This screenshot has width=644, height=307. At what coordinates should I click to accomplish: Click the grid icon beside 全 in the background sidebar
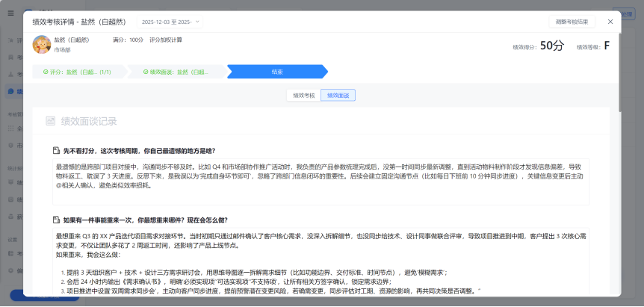coord(10,128)
